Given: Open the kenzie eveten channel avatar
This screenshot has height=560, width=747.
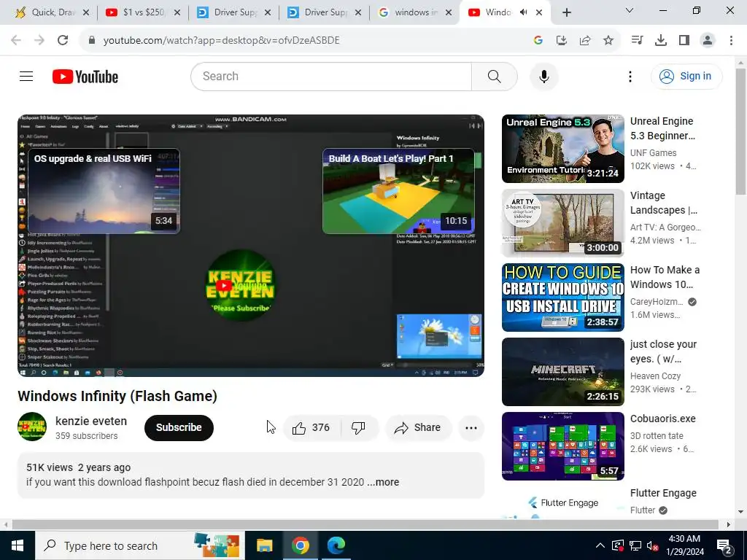Looking at the screenshot, I should (32, 427).
